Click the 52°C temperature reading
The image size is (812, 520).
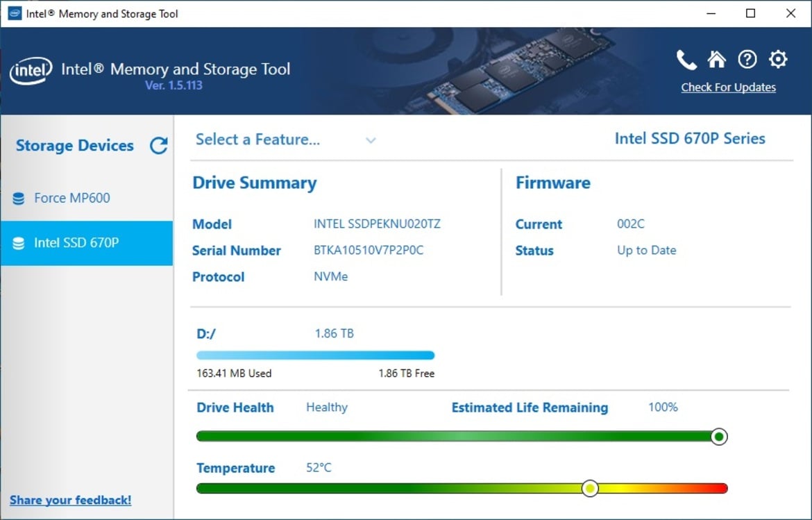(x=319, y=468)
